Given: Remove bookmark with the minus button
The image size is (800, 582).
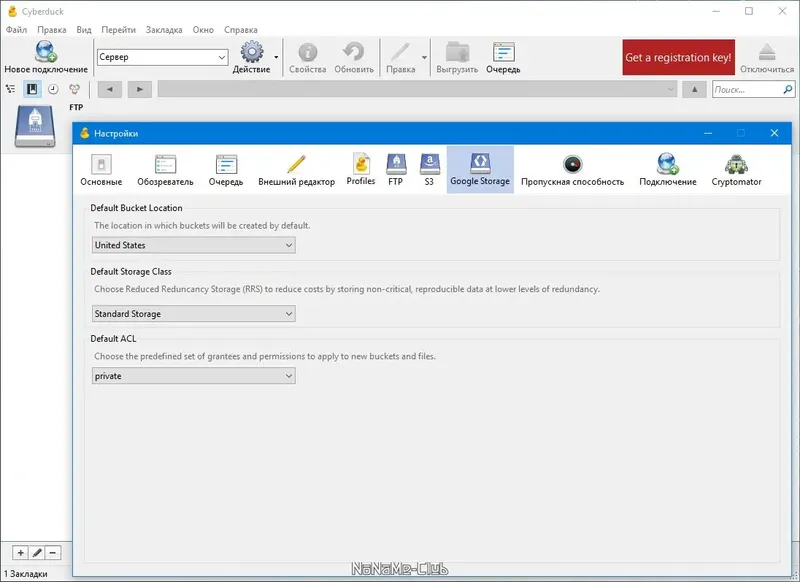Looking at the screenshot, I should 53,552.
